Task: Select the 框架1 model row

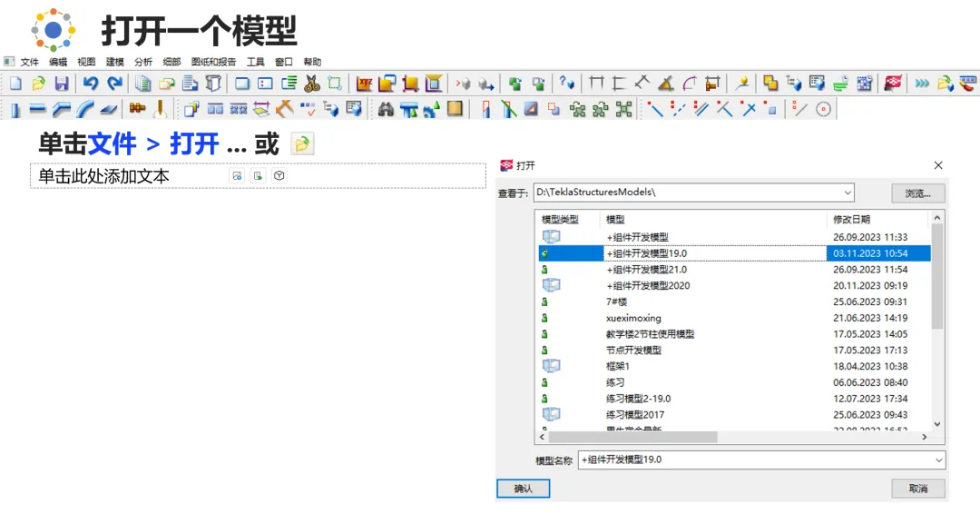Action: tap(734, 366)
